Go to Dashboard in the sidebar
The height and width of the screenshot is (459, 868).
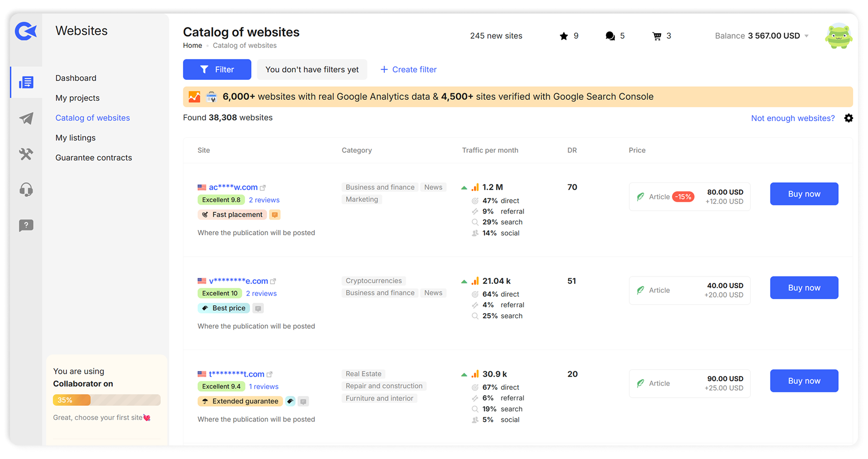pyautogui.click(x=76, y=78)
